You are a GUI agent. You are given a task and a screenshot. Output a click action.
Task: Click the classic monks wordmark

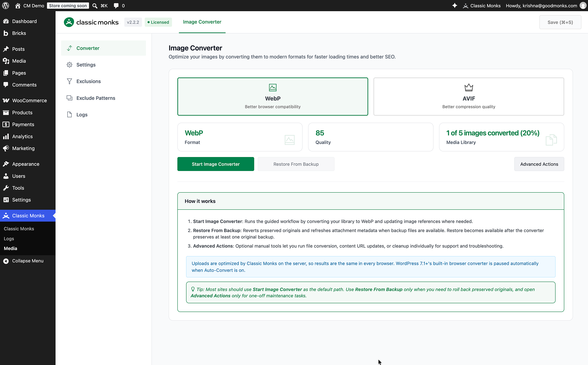point(97,22)
